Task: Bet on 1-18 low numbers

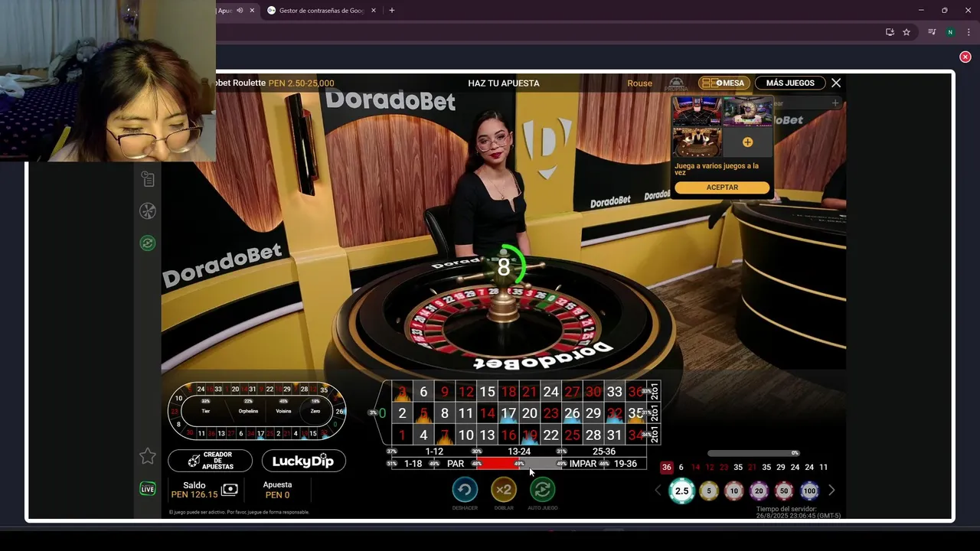Action: point(413,464)
